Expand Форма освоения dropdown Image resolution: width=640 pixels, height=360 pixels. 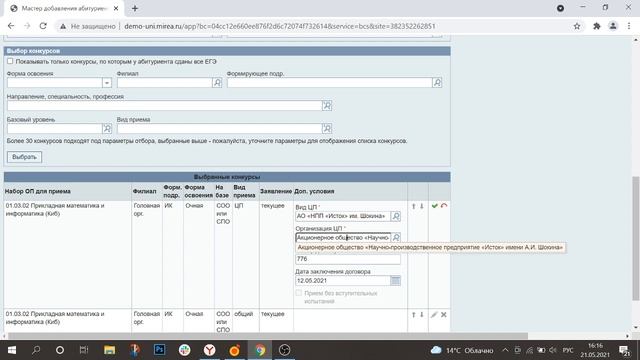click(x=107, y=83)
